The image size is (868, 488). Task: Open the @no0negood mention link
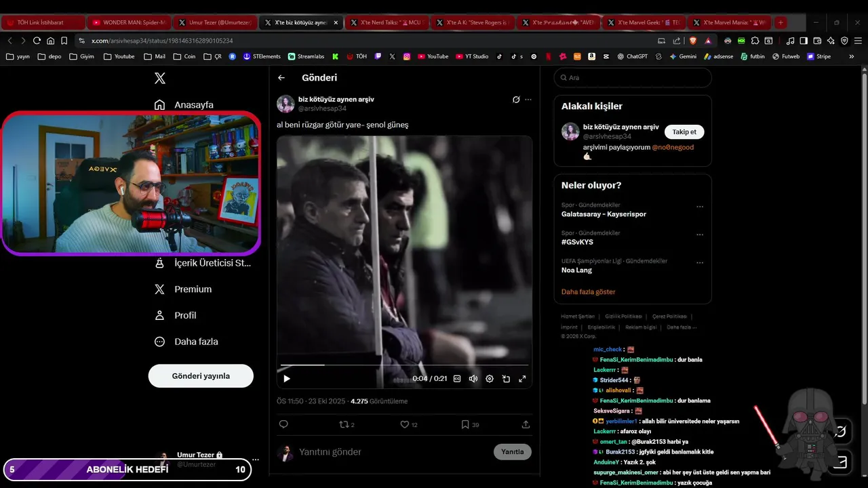(x=673, y=147)
